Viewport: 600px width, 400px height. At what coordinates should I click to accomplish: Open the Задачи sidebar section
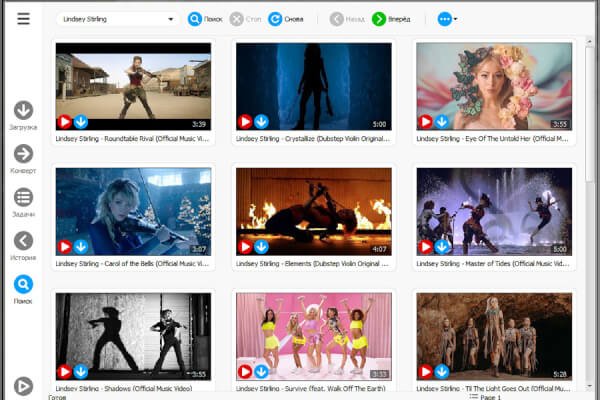(23, 203)
